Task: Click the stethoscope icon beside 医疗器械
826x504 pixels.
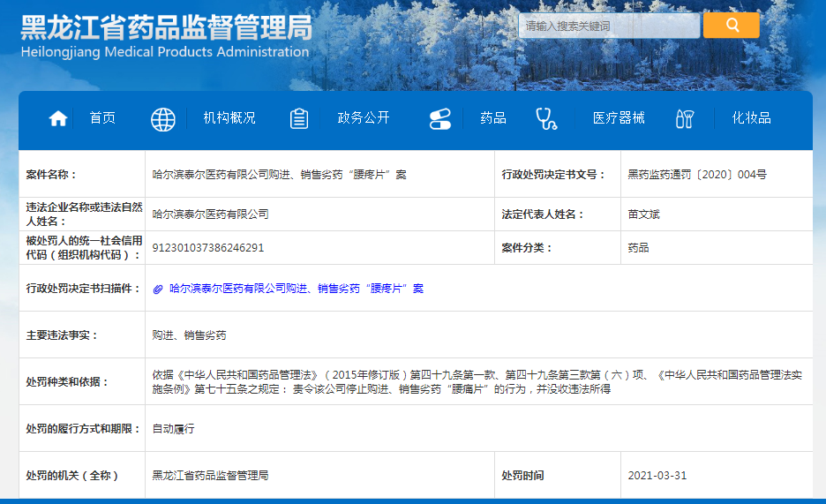Action: 546,119
